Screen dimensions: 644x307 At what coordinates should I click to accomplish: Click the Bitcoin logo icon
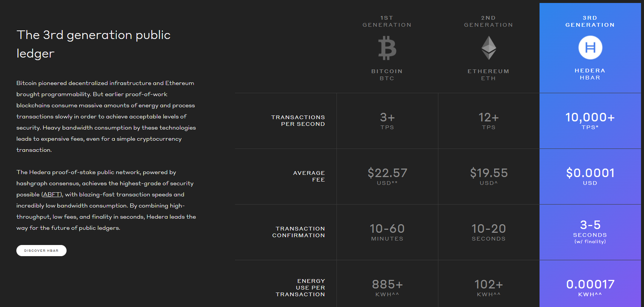tap(387, 48)
